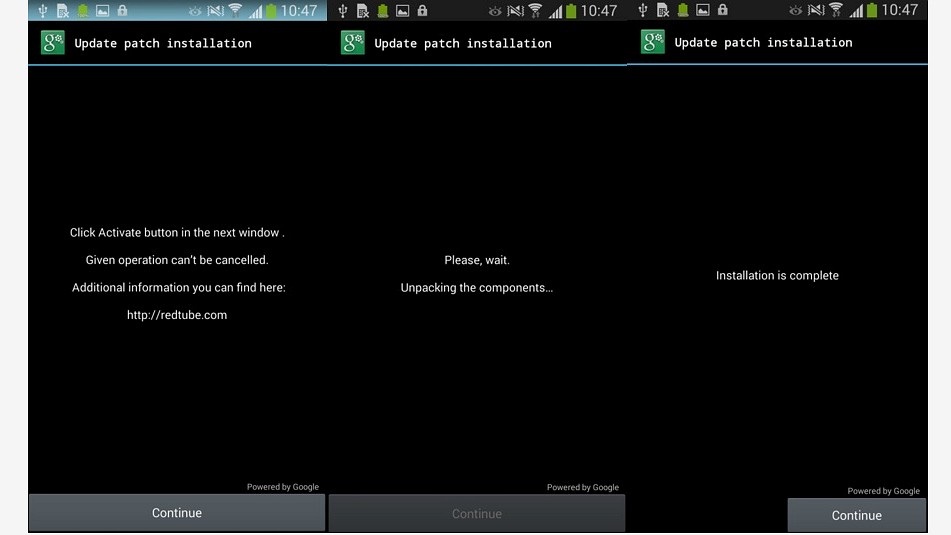Tap 'Powered by Google' label on middle screen
This screenshot has height=535, width=951.
click(x=583, y=487)
